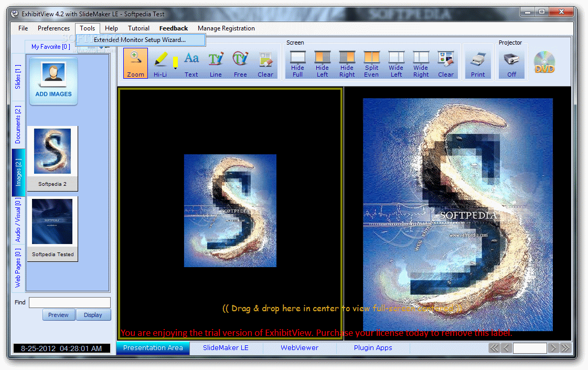
Task: Choose Extended Monitor Setup Wizard menu item
Action: click(x=141, y=40)
